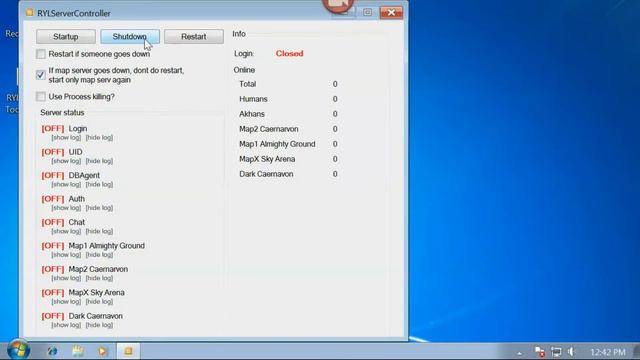Click the Shutdown button

tap(130, 37)
